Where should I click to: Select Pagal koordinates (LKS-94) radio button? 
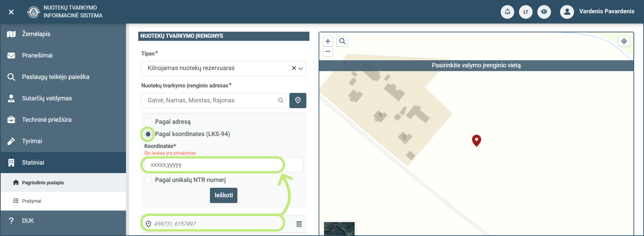tap(148, 134)
